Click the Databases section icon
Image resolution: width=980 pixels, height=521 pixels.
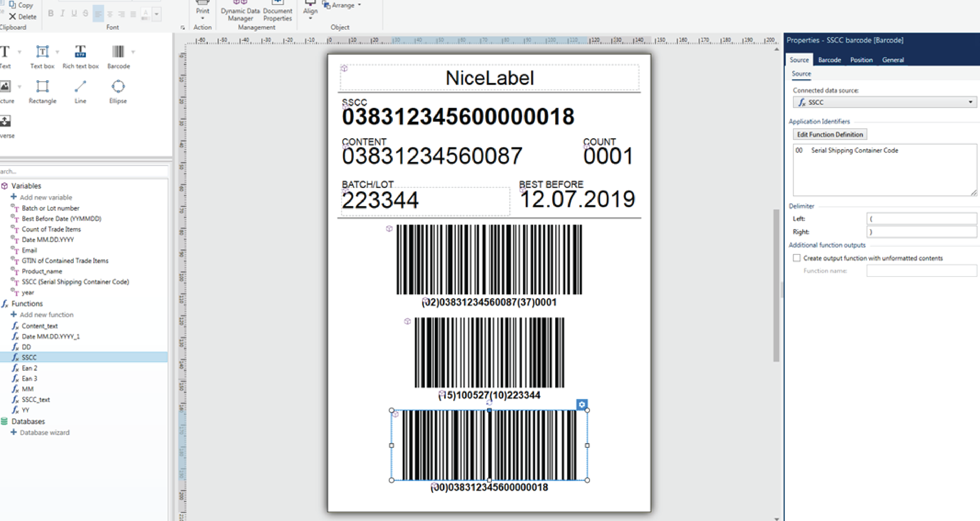pyautogui.click(x=5, y=421)
